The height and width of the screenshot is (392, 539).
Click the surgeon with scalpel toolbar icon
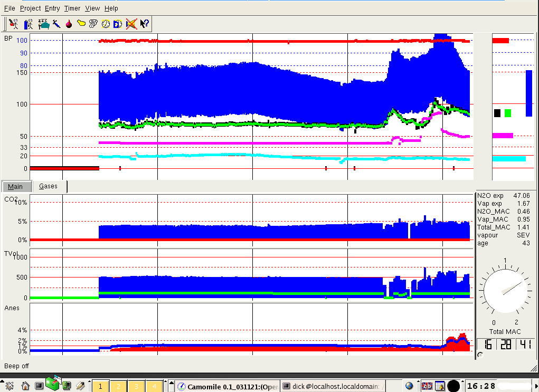coord(14,23)
